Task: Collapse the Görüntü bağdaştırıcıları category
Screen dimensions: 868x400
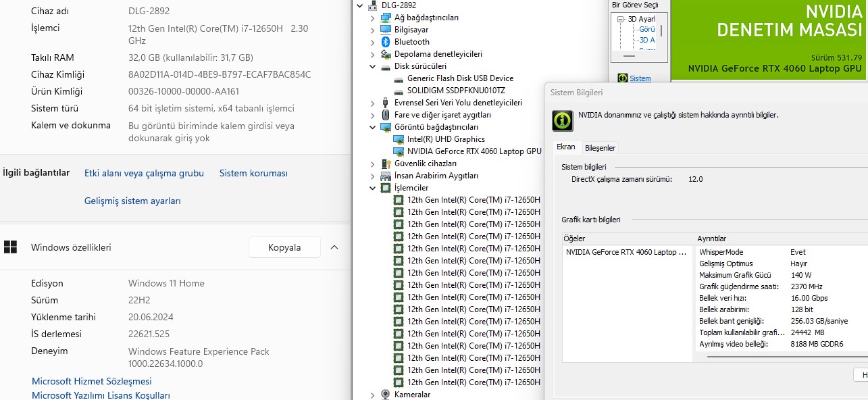Action: click(x=372, y=127)
